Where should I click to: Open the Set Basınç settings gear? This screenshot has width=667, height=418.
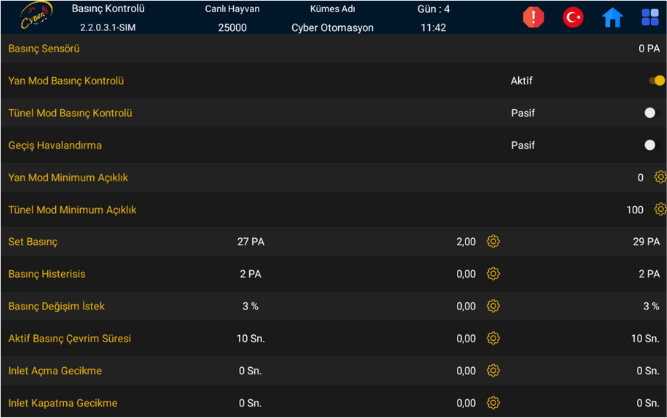tap(493, 241)
